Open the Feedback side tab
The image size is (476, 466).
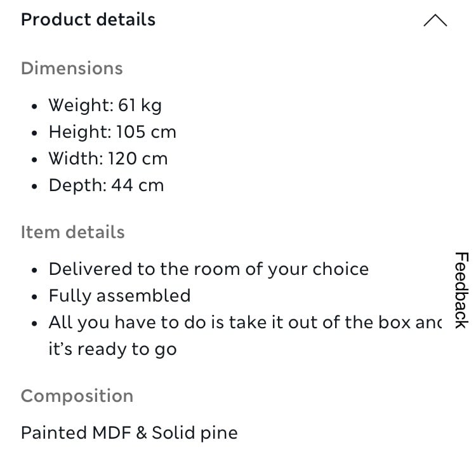pyautogui.click(x=462, y=290)
